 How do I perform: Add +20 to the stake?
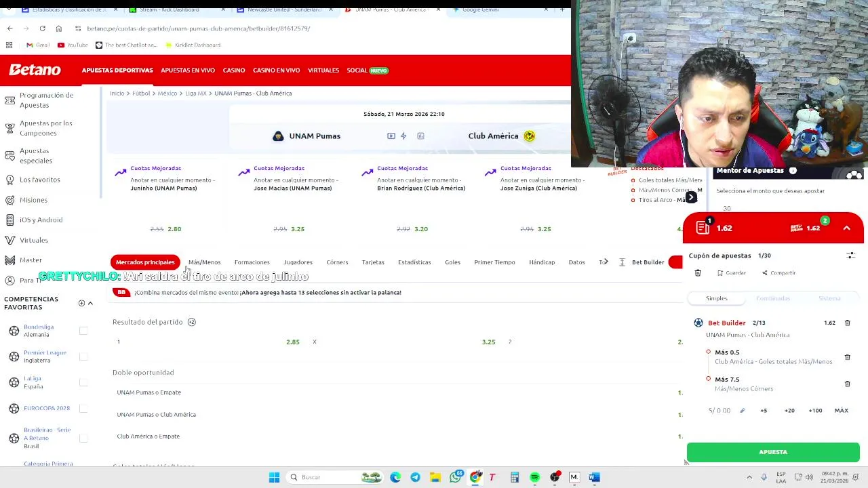click(789, 410)
